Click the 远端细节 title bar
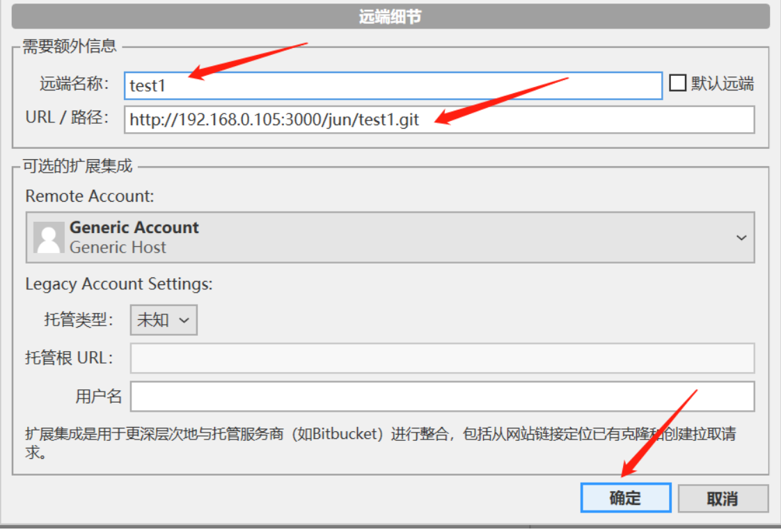The image size is (781, 532). (x=390, y=17)
